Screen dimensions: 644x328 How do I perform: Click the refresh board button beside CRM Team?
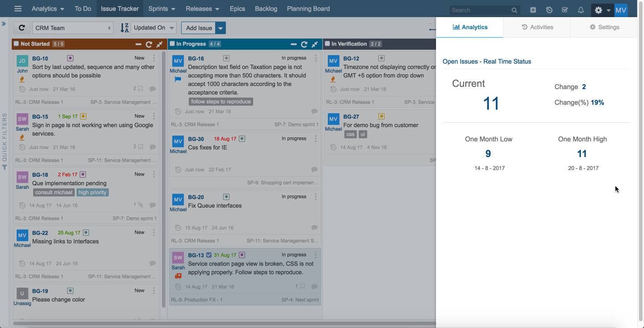point(21,28)
